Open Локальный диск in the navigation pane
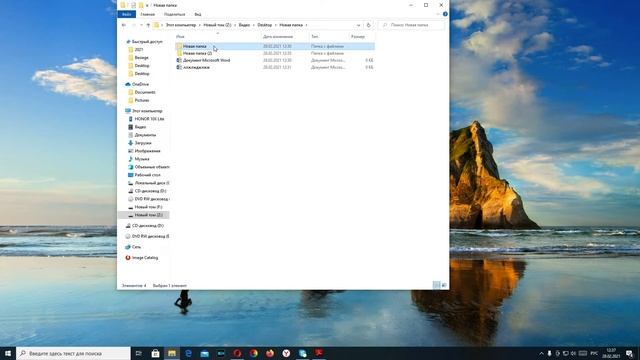This screenshot has width=640, height=360. 152,183
